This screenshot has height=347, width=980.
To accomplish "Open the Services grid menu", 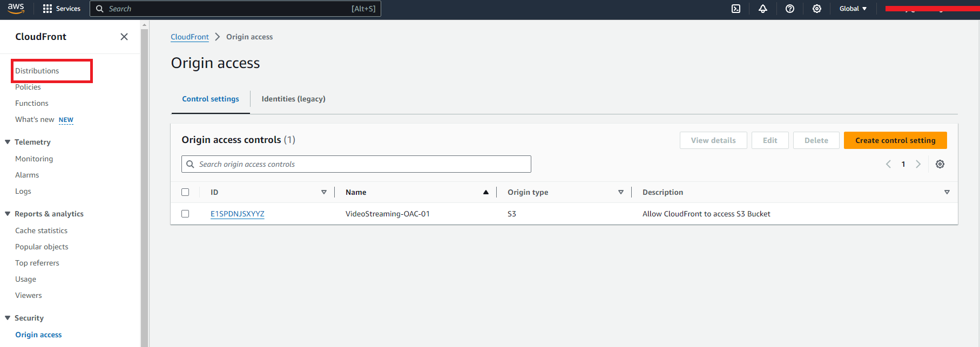I will click(x=62, y=9).
